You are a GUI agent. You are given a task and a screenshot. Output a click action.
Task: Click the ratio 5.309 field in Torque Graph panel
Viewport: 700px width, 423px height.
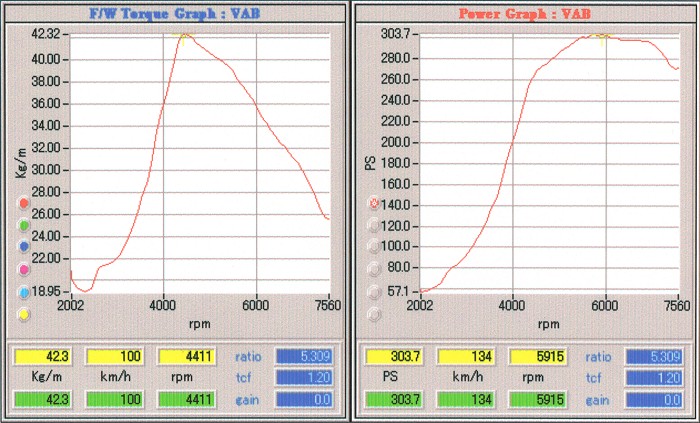click(x=304, y=357)
